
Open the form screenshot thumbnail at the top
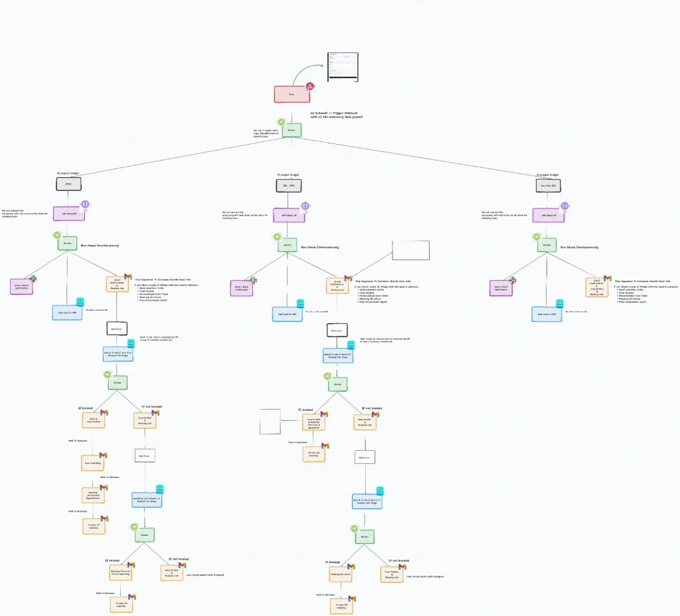342,67
